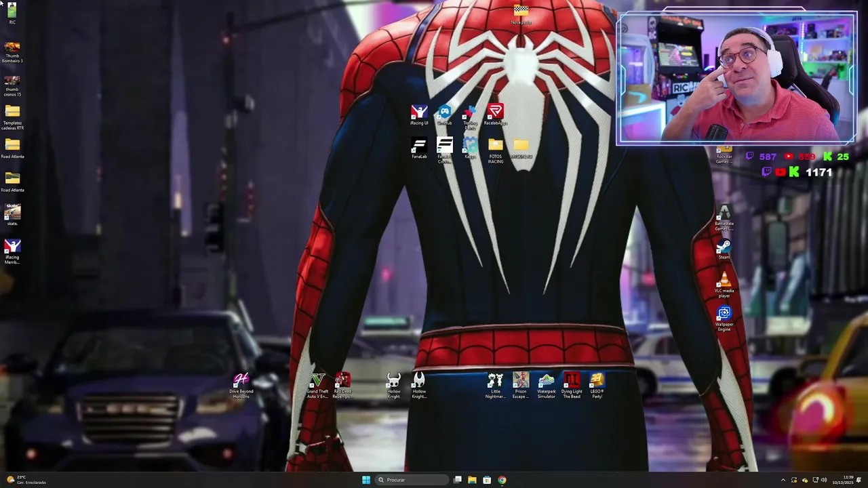868x488 pixels.
Task: Open the thumb cronos 15 image file
Action: [x=12, y=86]
